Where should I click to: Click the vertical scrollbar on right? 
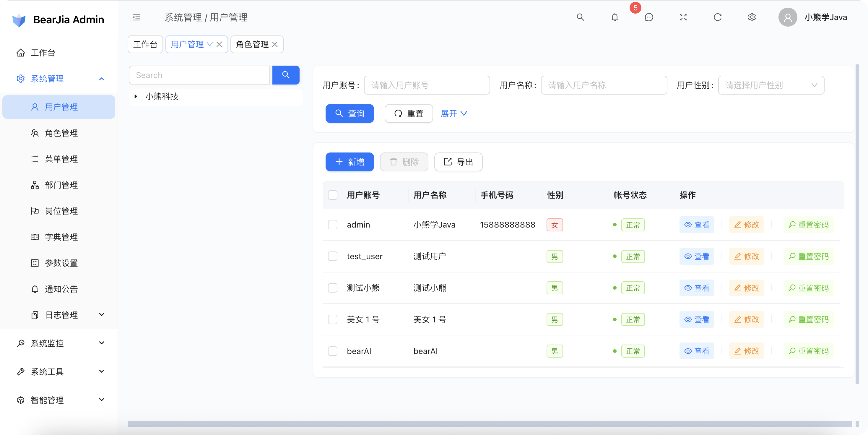click(857, 224)
